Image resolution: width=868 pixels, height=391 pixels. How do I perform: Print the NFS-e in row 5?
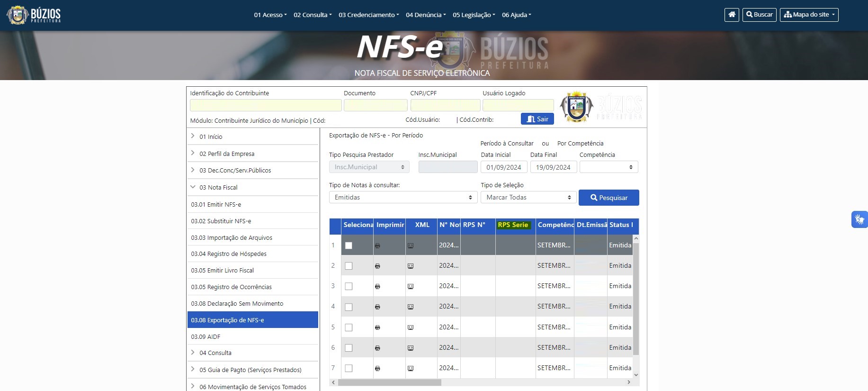(x=377, y=327)
